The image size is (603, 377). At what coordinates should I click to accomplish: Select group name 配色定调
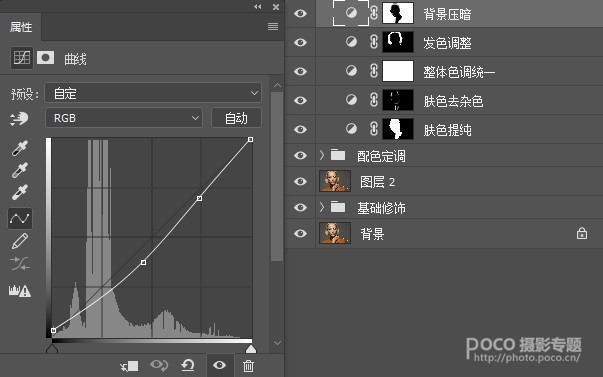[381, 156]
